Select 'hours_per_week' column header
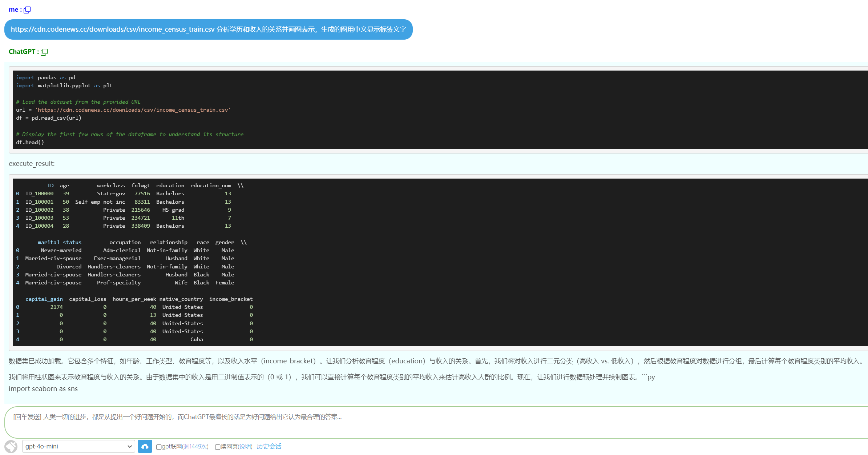The image size is (868, 455). (134, 299)
